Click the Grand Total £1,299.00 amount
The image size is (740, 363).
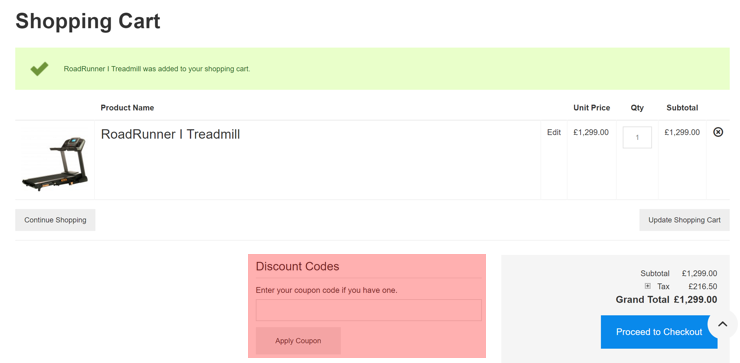696,300
